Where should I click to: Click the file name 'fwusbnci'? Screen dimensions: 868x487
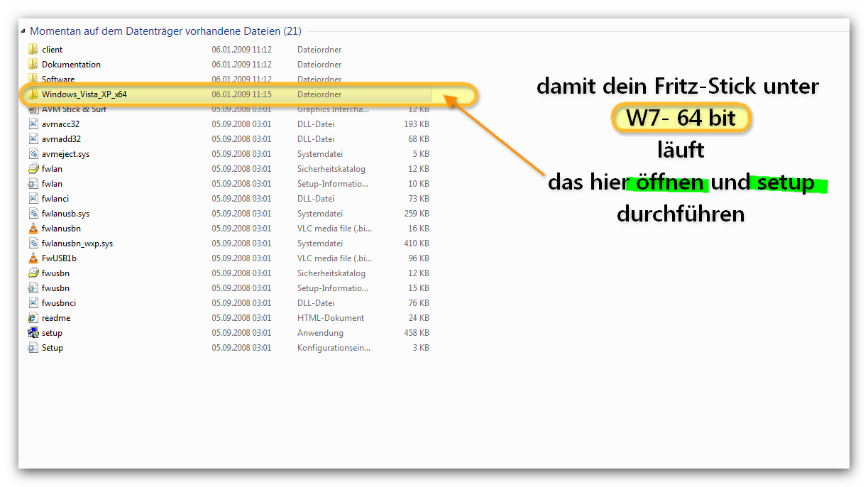coord(59,303)
